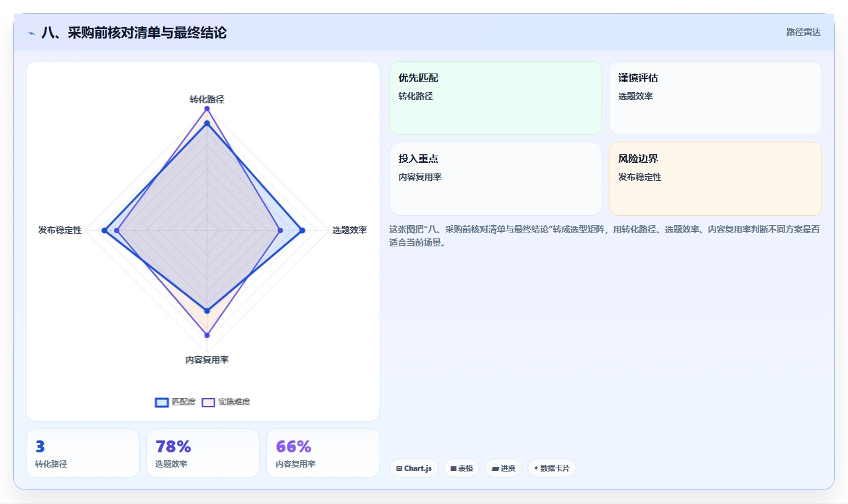Screen dimensions: 848x504
Task: Click the lightning icon beside the section title
Action: point(32,33)
